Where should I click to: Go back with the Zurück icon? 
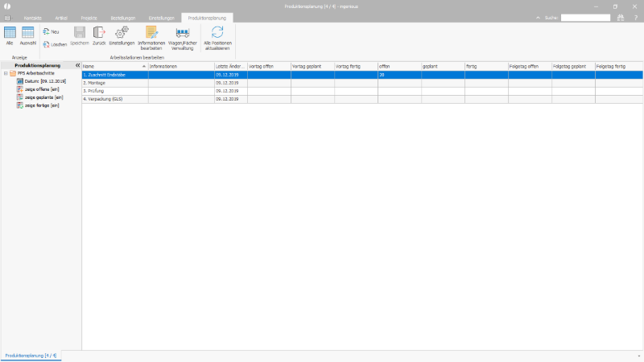click(x=99, y=35)
